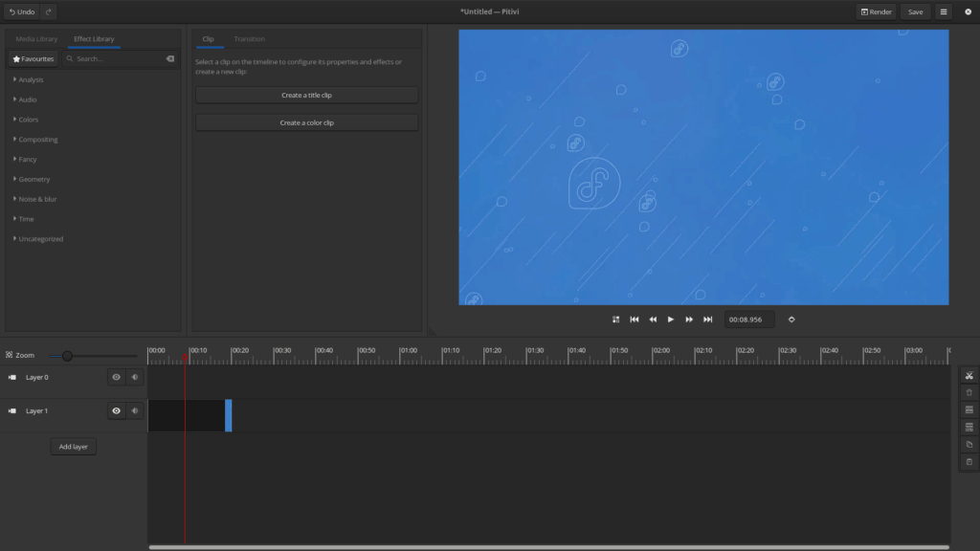Click the redo arrow icon
Image resolution: width=980 pixels, height=551 pixels.
click(x=49, y=11)
